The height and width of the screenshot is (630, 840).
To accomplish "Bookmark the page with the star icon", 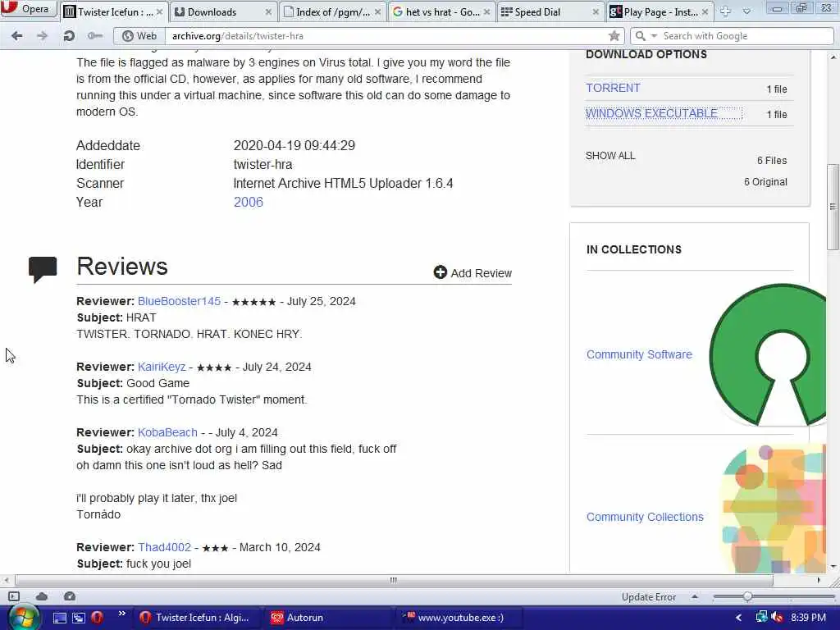I will (x=614, y=36).
